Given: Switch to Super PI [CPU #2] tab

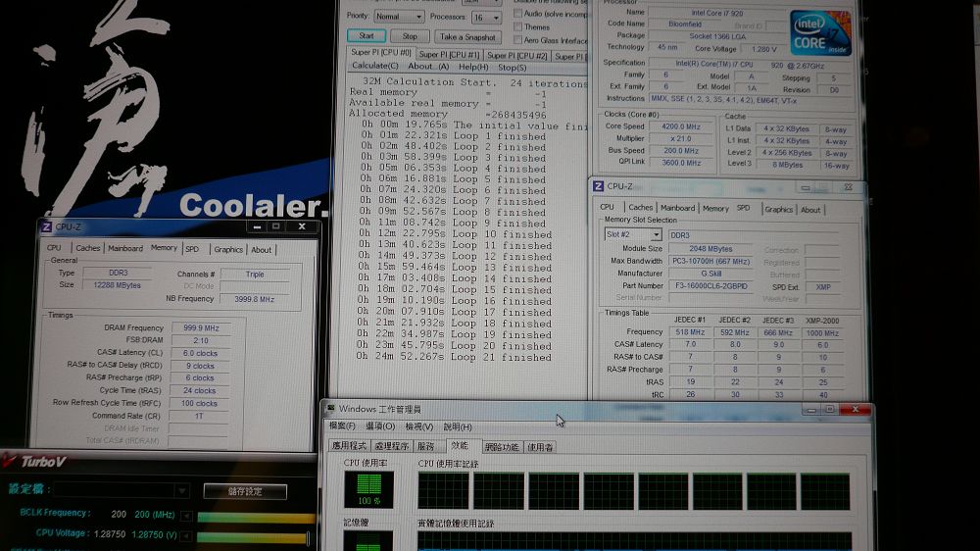Looking at the screenshot, I should pyautogui.click(x=516, y=56).
